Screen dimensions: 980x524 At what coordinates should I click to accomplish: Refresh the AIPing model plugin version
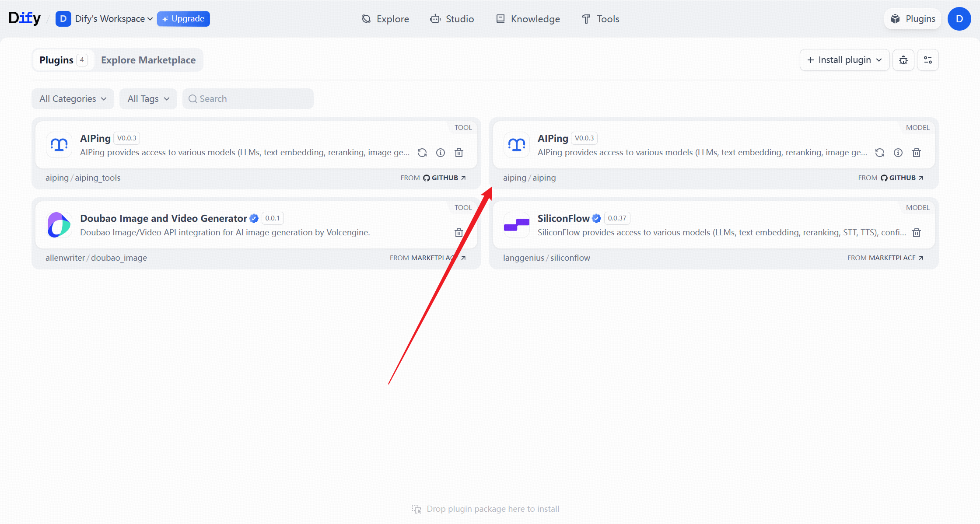point(879,153)
